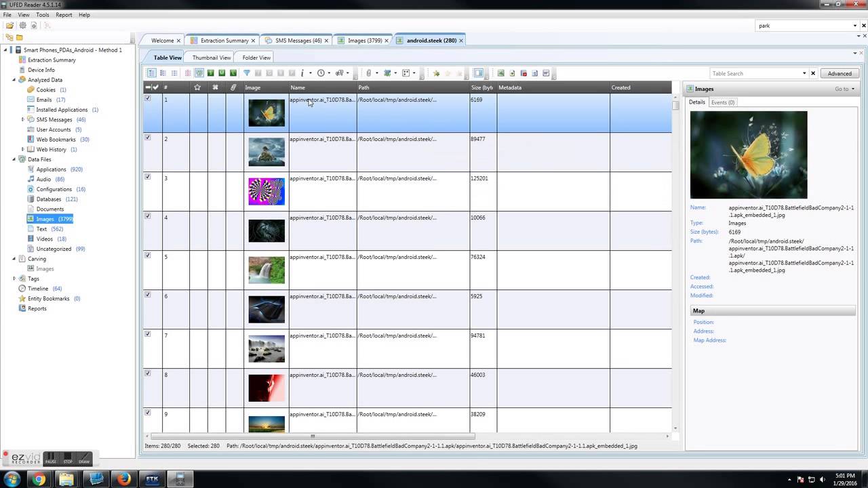Click the red PDF export icon

[523, 73]
